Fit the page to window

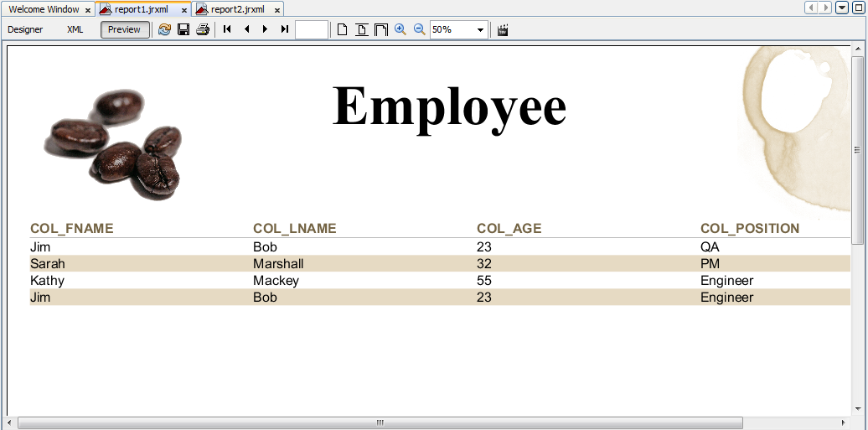[x=361, y=29]
